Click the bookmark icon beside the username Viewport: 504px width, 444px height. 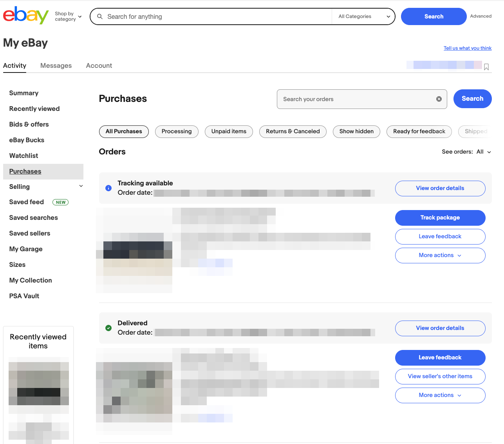pyautogui.click(x=486, y=67)
